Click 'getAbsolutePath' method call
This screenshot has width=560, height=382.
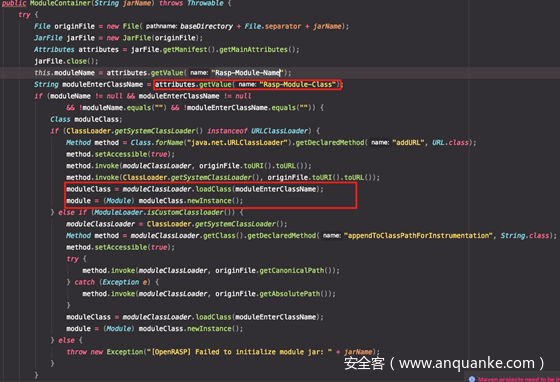pyautogui.click(x=289, y=294)
